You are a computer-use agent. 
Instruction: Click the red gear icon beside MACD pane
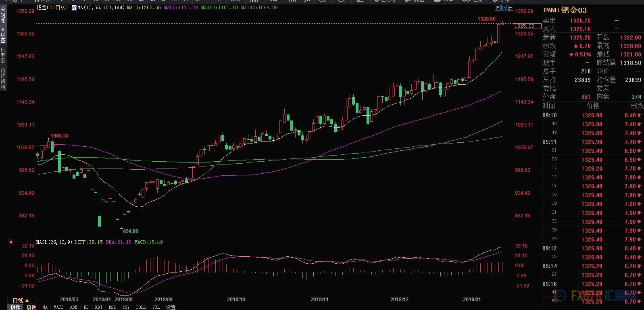pos(11,242)
